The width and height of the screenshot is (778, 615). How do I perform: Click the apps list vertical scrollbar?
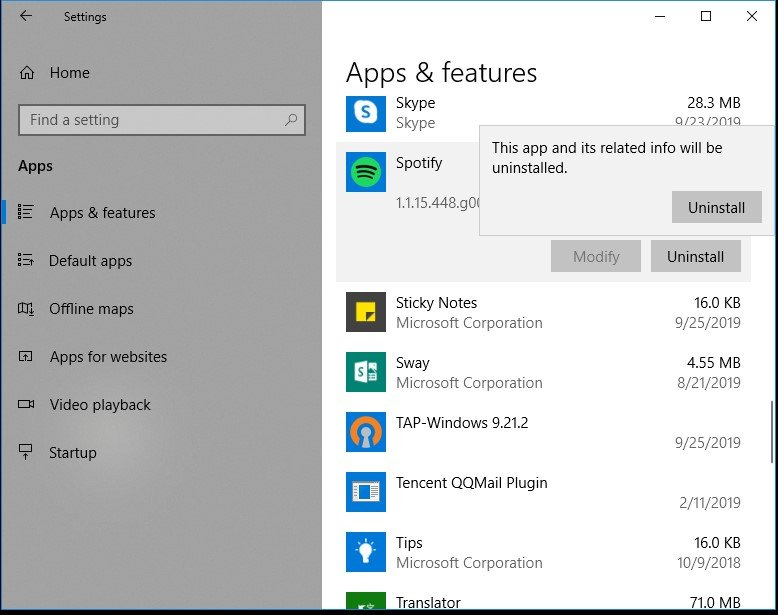coord(772,432)
